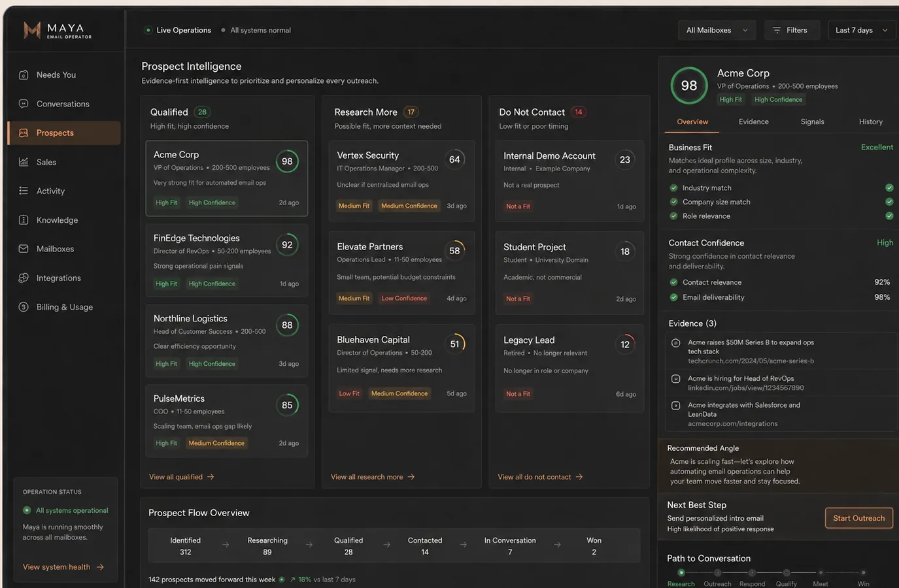Click the Vertex Security score ring 64
This screenshot has width=899, height=588.
click(454, 159)
